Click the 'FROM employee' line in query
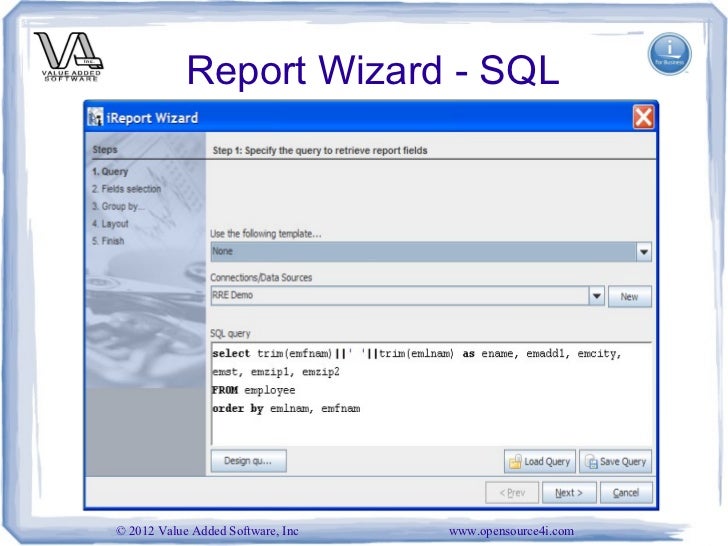Image resolution: width=728 pixels, height=546 pixels. pyautogui.click(x=254, y=390)
